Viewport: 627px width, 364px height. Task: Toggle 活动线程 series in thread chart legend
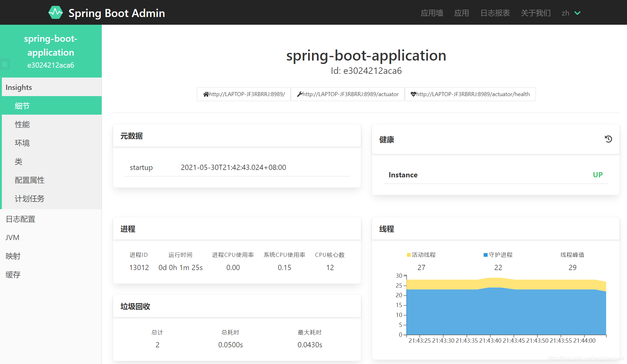[421, 255]
